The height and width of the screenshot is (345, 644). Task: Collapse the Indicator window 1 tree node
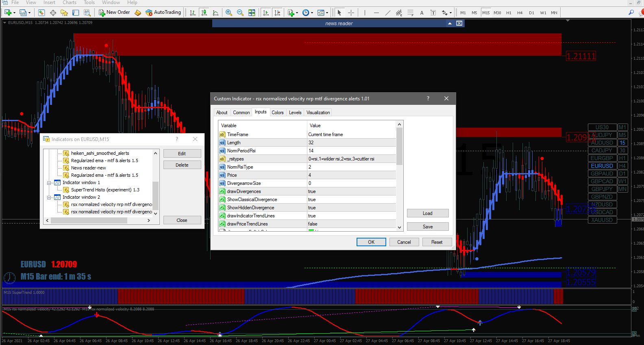click(49, 183)
